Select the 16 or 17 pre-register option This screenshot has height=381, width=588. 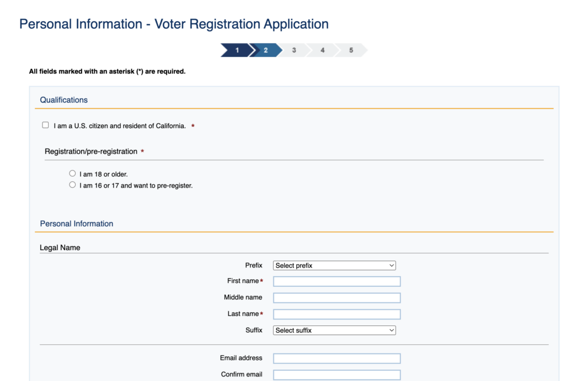(72, 185)
